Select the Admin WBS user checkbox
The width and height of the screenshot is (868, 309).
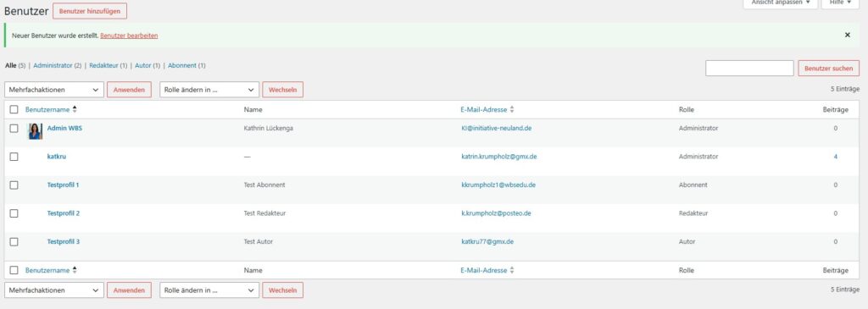pyautogui.click(x=14, y=128)
